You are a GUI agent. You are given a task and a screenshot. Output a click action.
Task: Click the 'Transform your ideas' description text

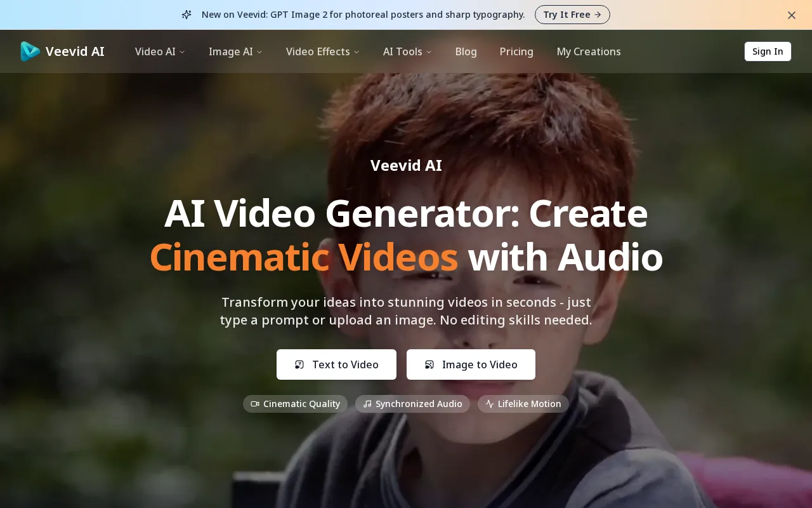[x=406, y=311]
